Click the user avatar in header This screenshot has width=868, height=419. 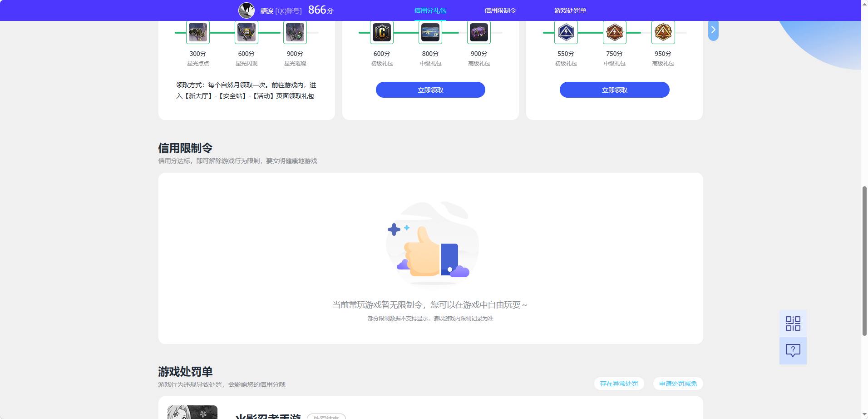click(247, 10)
